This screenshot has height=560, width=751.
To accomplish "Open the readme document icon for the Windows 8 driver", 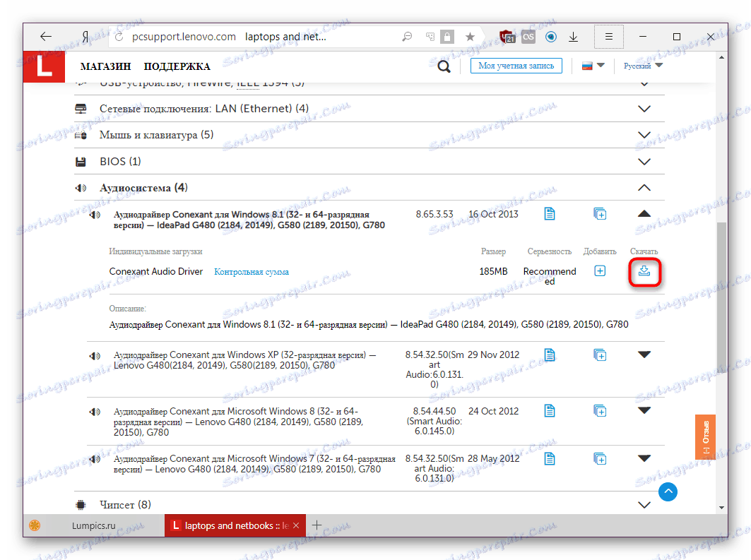I will pyautogui.click(x=550, y=411).
